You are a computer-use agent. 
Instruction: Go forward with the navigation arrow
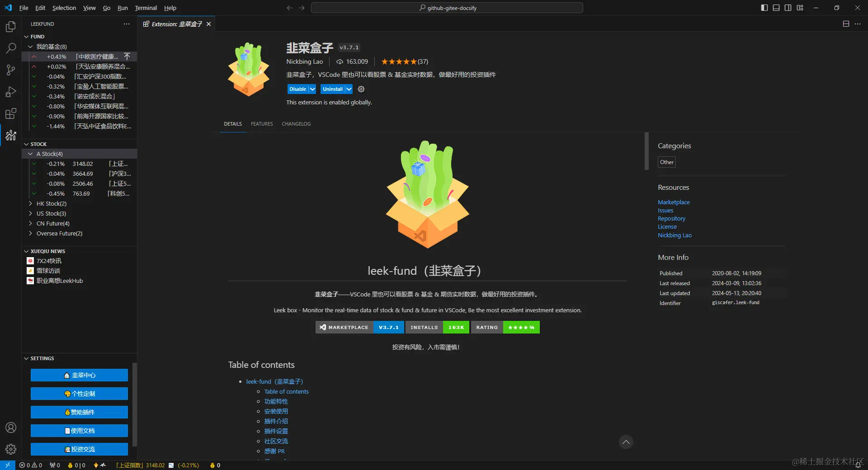click(302, 8)
